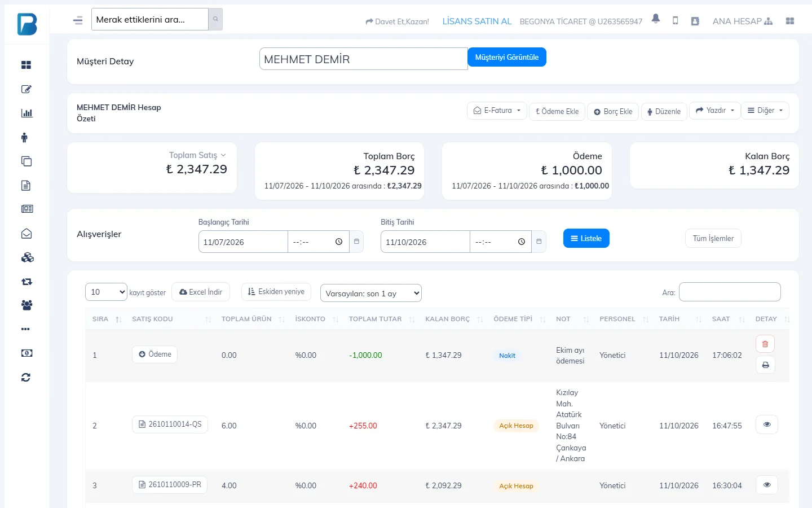Toggle the sidebar hamburger menu icon

tap(78, 20)
